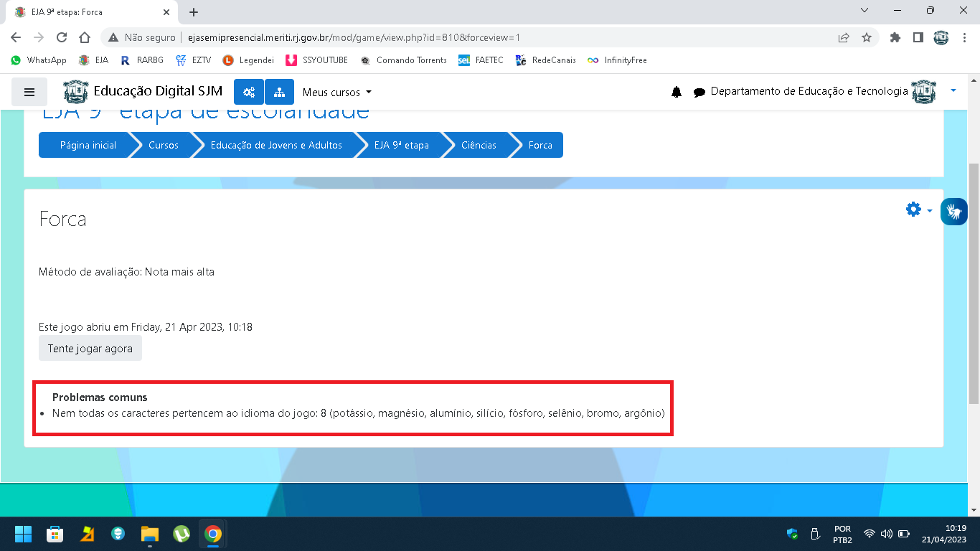Click the browser Home icon
This screenshot has width=980, height=551.
[85, 37]
